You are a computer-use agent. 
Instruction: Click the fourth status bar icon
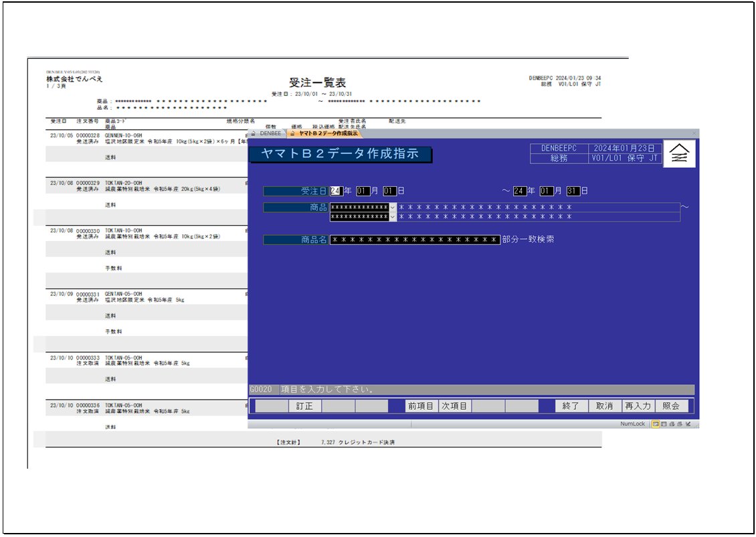click(680, 424)
